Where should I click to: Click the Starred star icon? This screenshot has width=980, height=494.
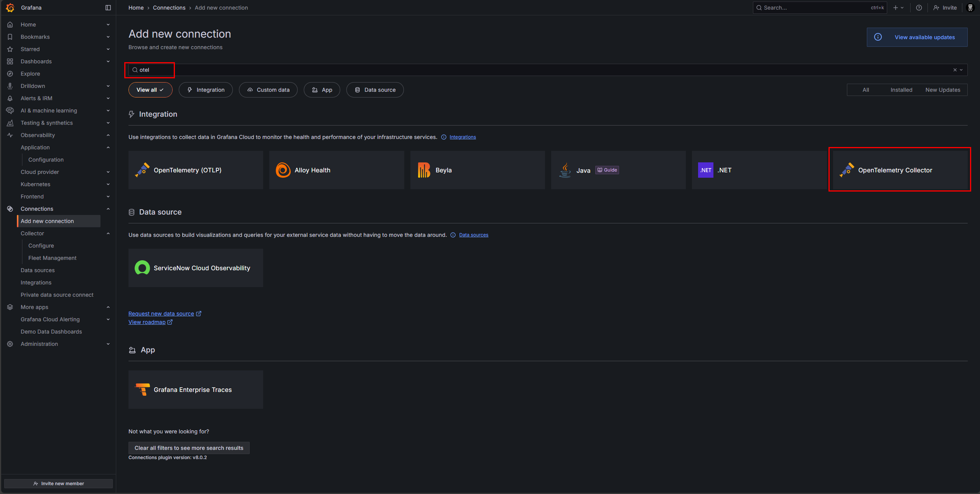[10, 49]
